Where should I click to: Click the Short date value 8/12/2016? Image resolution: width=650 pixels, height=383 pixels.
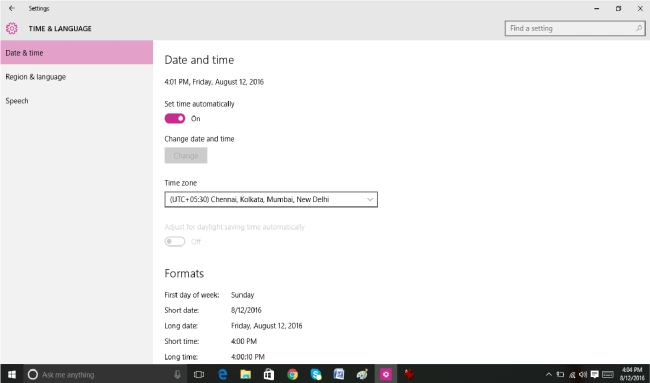[246, 310]
